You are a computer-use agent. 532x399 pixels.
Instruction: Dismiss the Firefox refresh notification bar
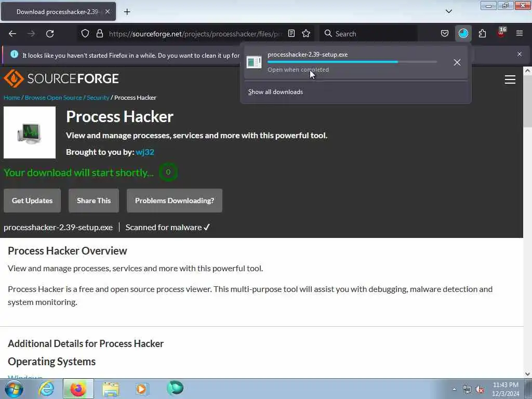pos(520,54)
